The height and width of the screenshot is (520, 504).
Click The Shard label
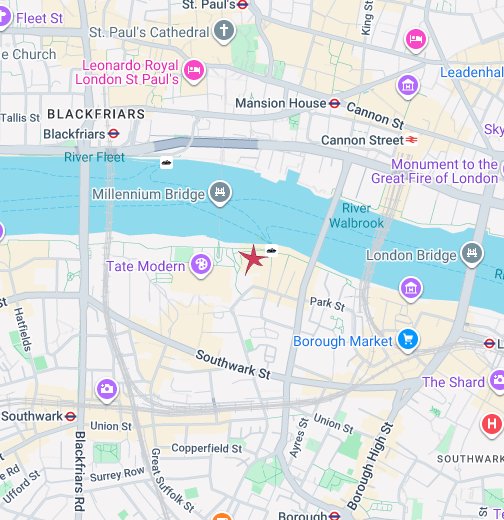[x=453, y=382]
